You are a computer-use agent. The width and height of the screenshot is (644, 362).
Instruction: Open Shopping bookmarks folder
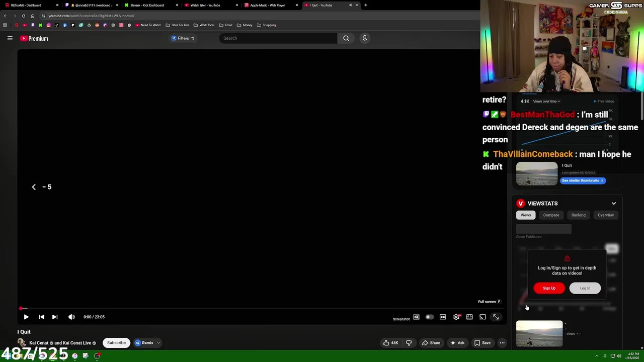[266, 25]
